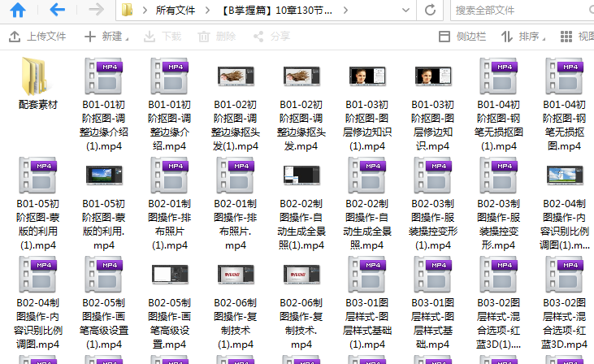Click the 删除 delete button
This screenshot has width=594, height=364.
coord(217,37)
